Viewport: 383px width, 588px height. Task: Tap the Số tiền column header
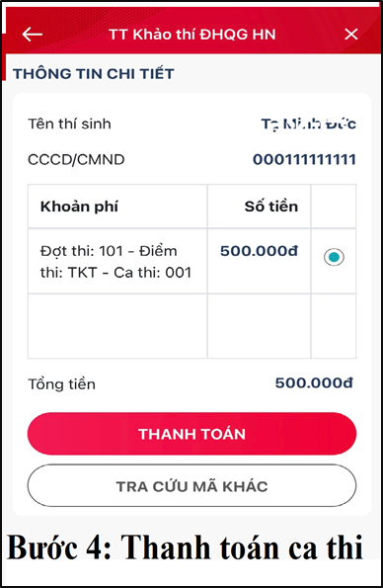point(271,207)
